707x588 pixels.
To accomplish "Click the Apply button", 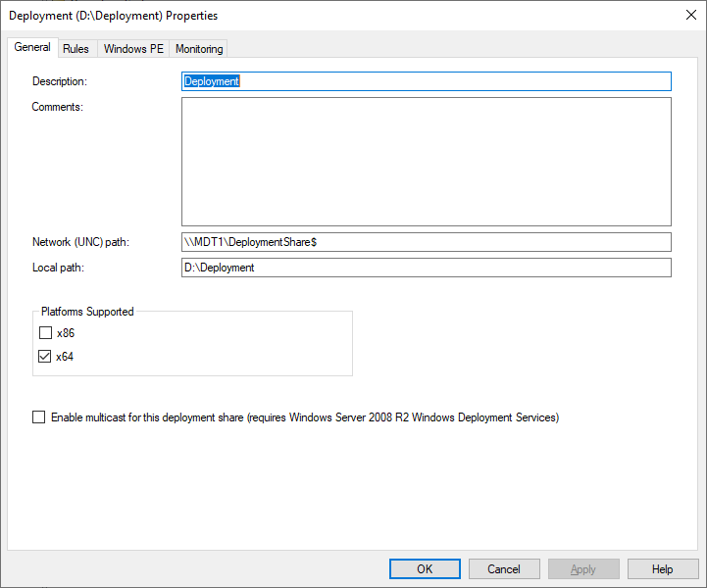I will point(583,569).
